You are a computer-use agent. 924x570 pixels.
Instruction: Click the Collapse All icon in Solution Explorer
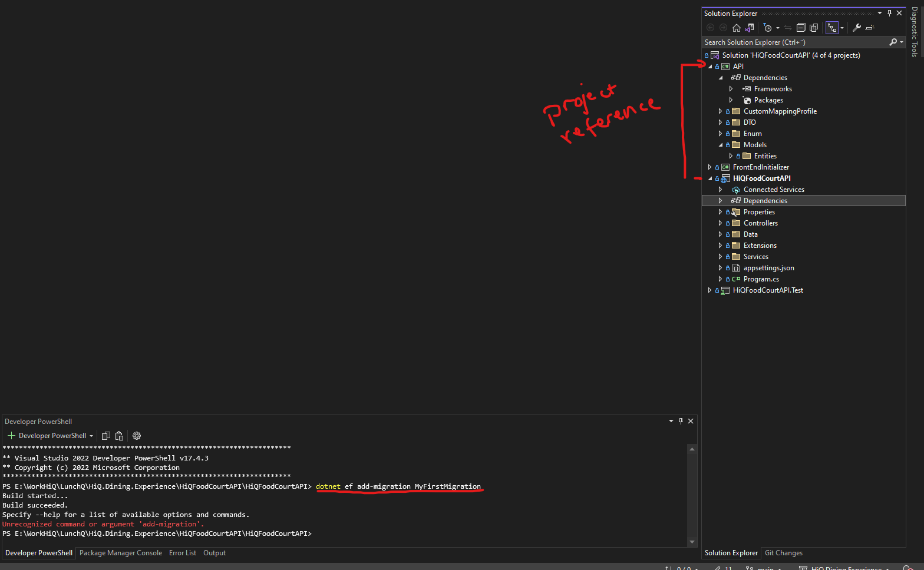(801, 28)
